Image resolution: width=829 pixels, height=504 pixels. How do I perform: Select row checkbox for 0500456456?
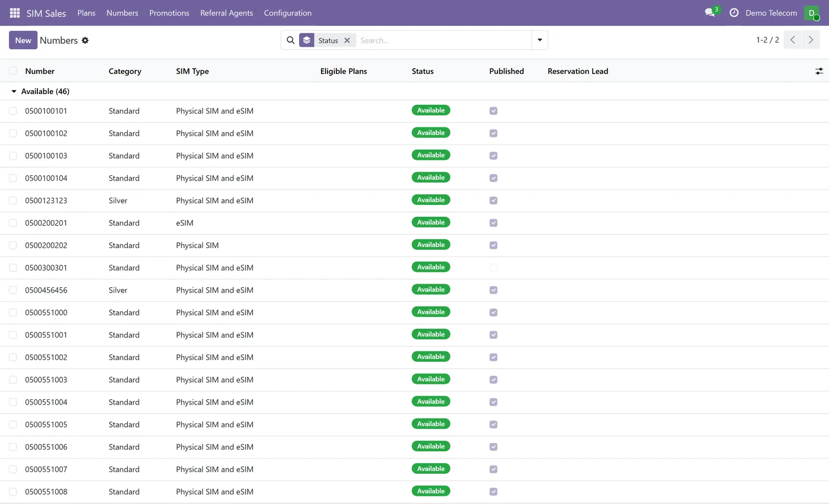(x=13, y=290)
